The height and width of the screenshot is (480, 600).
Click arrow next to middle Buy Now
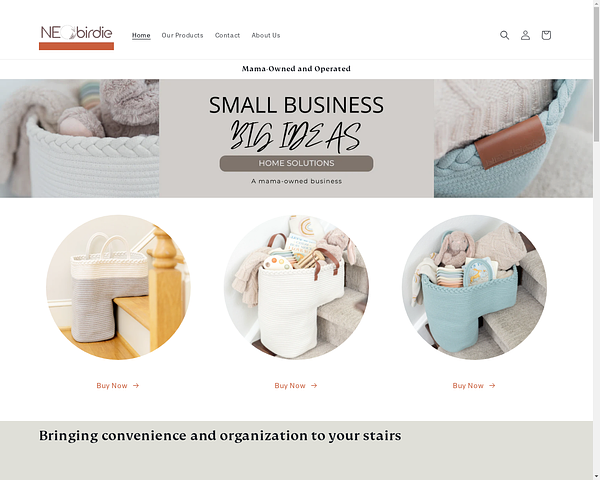click(314, 385)
